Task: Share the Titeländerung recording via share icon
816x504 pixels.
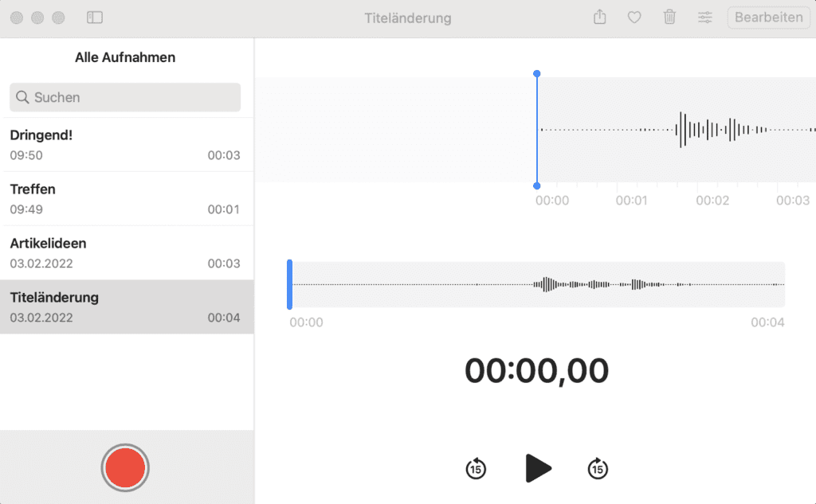Action: point(599,17)
